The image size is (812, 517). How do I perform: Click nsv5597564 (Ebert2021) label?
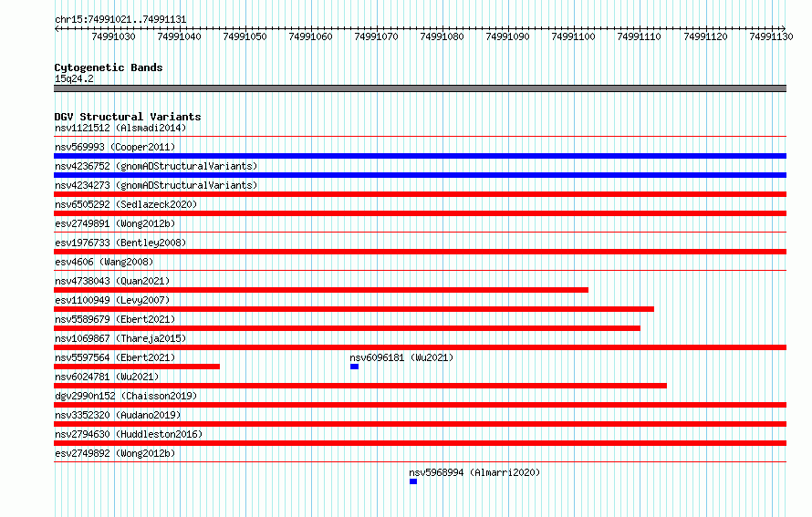coord(115,357)
